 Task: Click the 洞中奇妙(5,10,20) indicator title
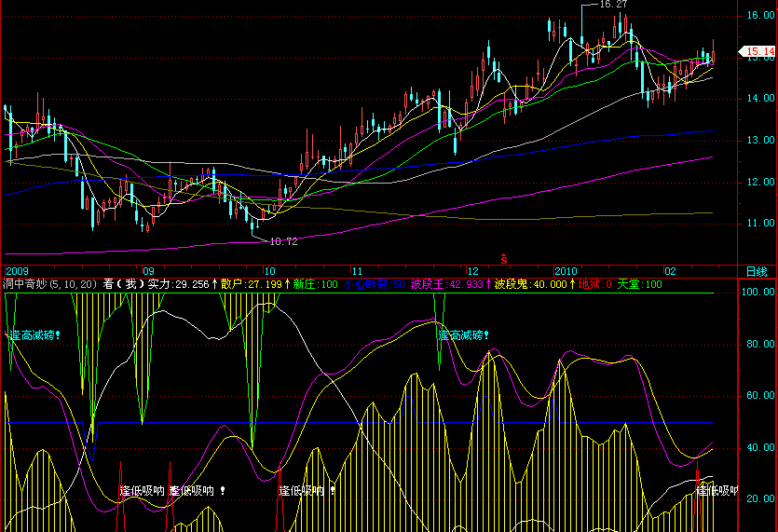pos(49,284)
